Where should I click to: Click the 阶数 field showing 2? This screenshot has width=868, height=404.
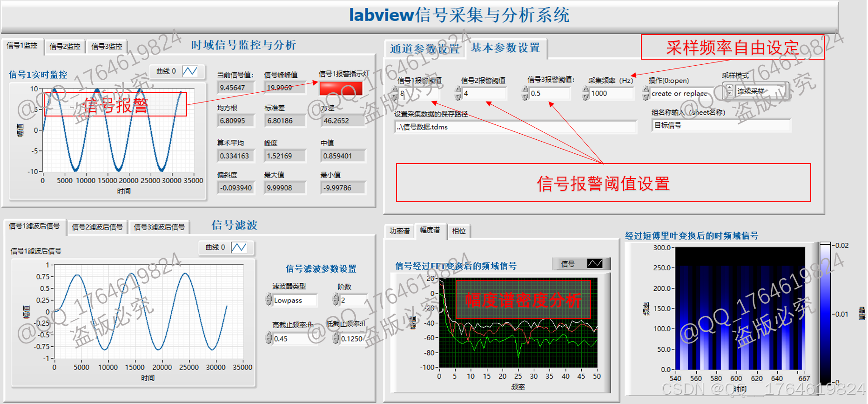click(x=354, y=300)
